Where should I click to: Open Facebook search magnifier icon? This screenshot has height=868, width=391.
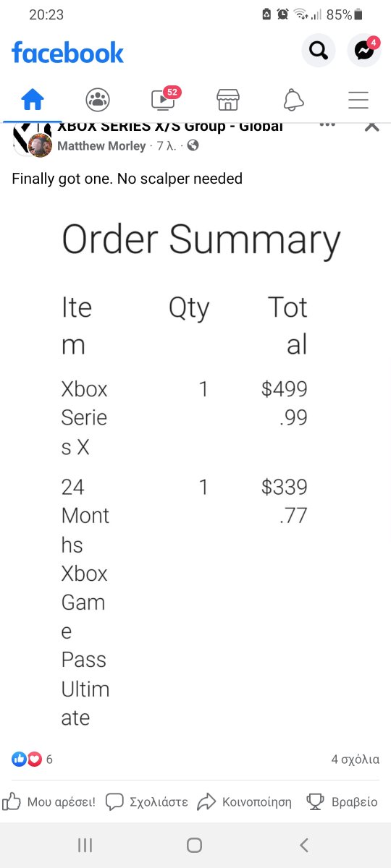coord(319,51)
